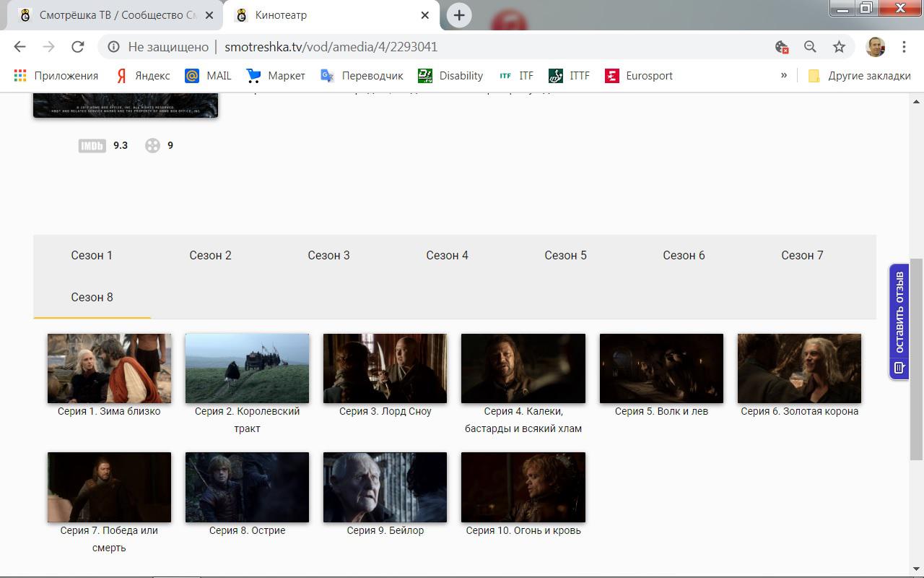Screen dimensions: 924x578
Task: Select the Сезон 2 tab
Action: [x=210, y=255]
